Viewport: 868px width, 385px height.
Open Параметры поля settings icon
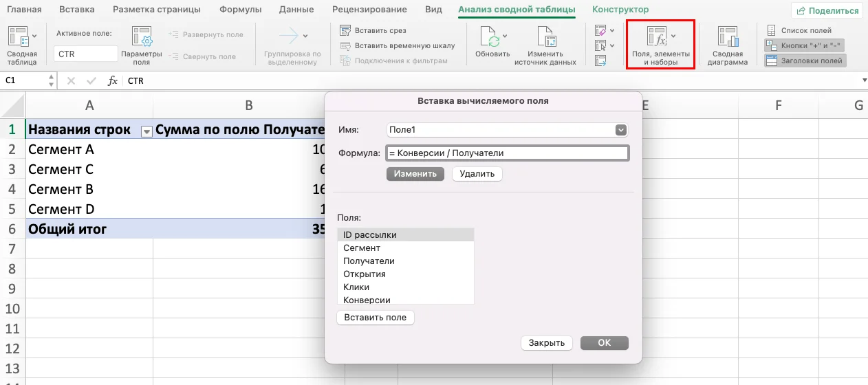(141, 38)
